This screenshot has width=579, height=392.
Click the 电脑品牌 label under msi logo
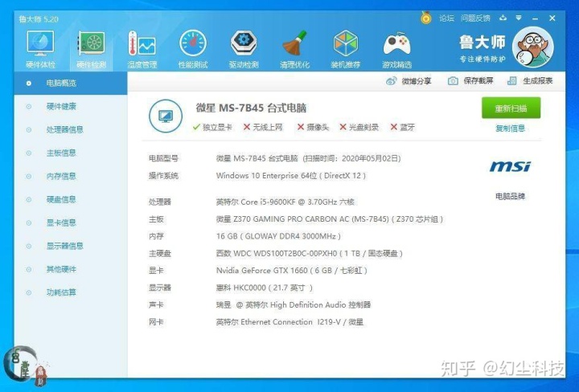click(x=511, y=196)
